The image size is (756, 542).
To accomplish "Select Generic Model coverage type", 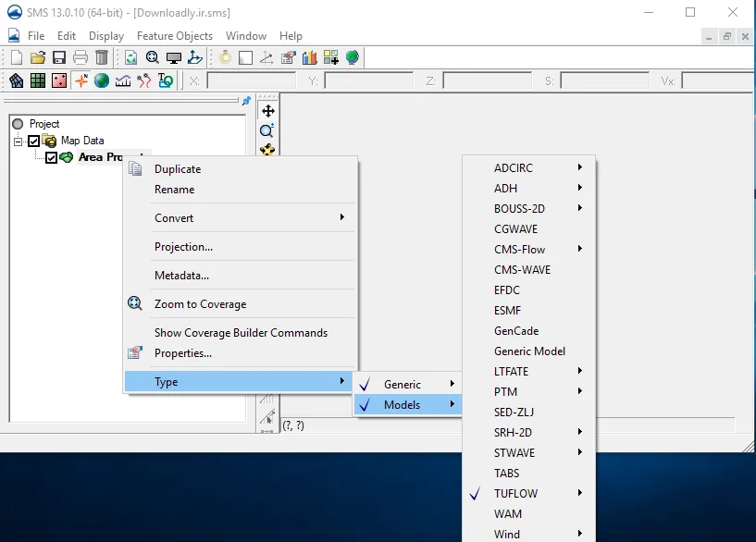I will (x=528, y=351).
